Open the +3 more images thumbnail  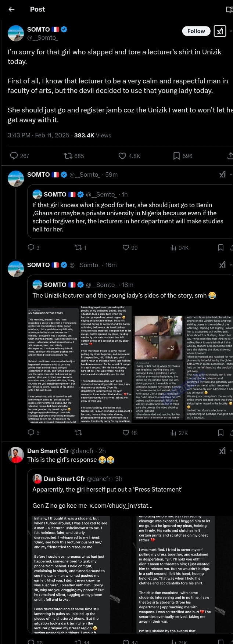(171, 348)
